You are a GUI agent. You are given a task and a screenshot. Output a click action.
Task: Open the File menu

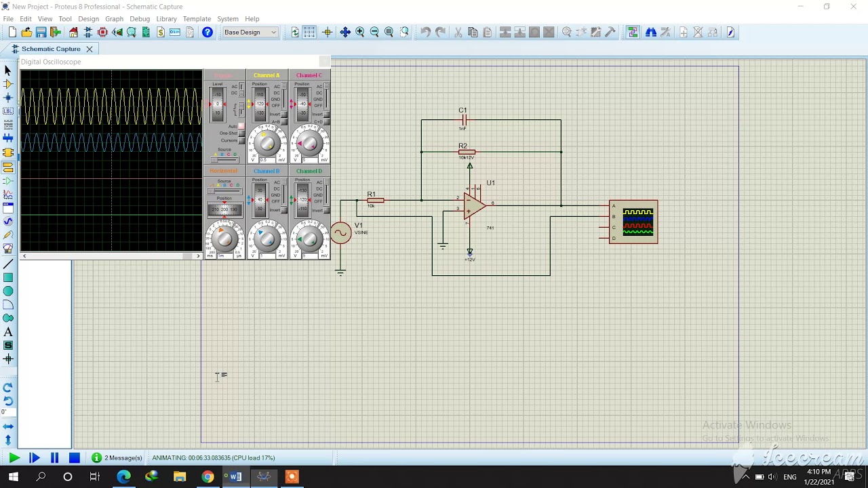8,19
